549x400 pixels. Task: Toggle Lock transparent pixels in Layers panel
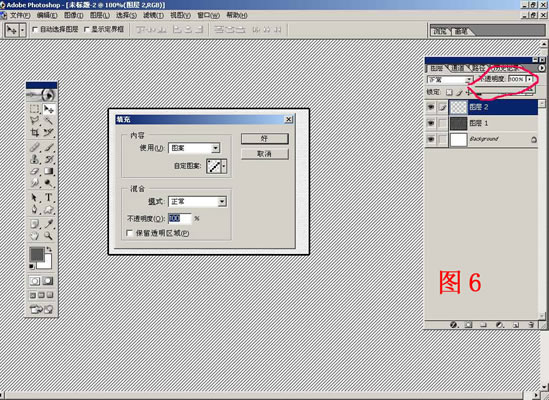tap(449, 92)
